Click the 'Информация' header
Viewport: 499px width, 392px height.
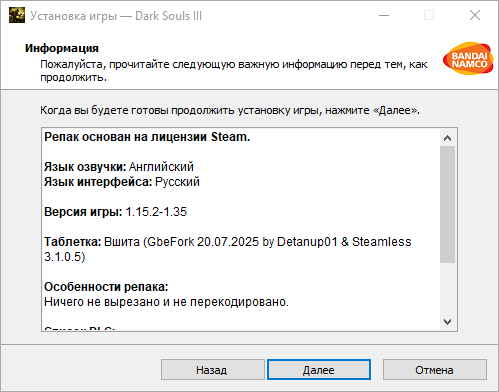coord(62,48)
